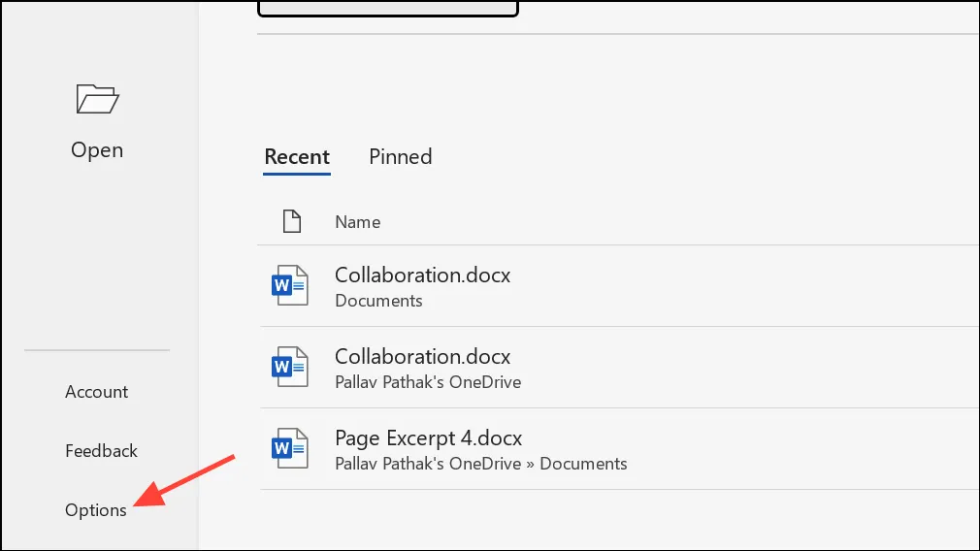Click the search box at the top
980x551 pixels.
[388, 8]
